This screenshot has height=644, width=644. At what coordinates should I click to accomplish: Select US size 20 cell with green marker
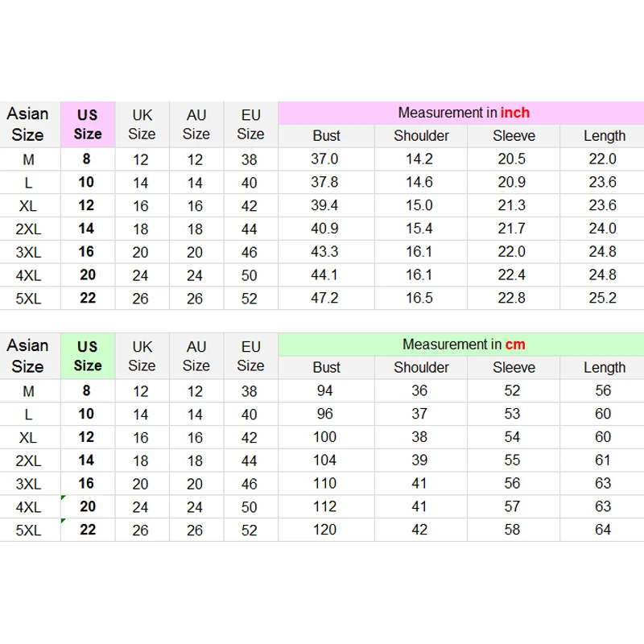(x=87, y=506)
